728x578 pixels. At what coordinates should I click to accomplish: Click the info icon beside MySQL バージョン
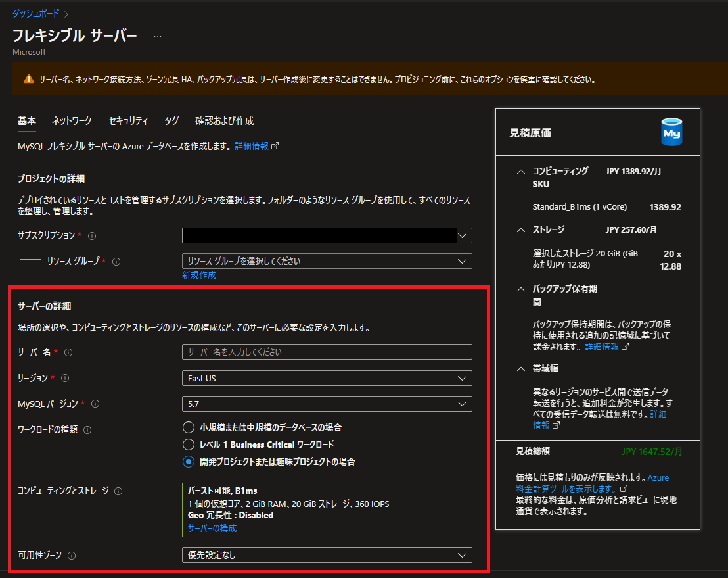click(x=95, y=404)
